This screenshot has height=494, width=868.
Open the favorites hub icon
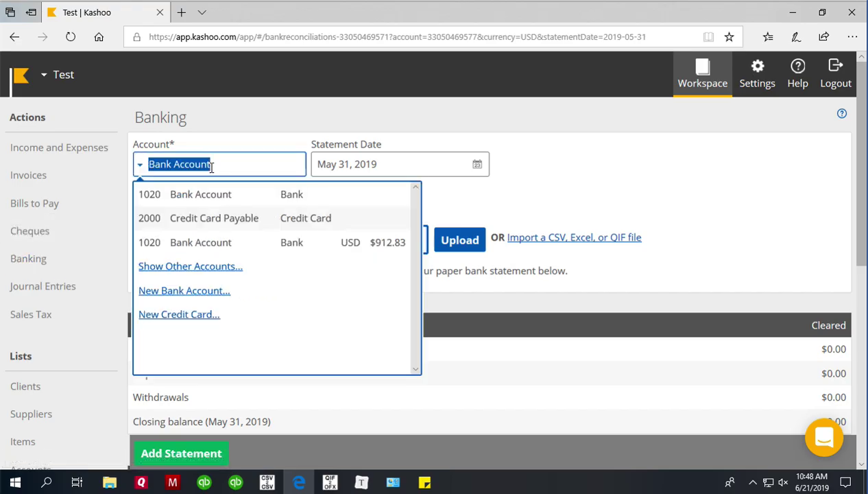[x=768, y=37]
